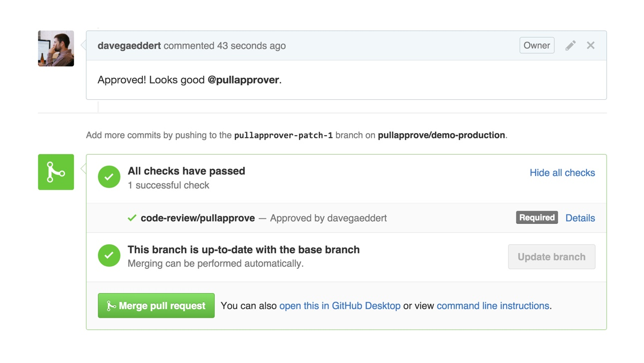This screenshot has width=644, height=363.
Task: Click Merging can be performed automatically text
Action: 216,263
